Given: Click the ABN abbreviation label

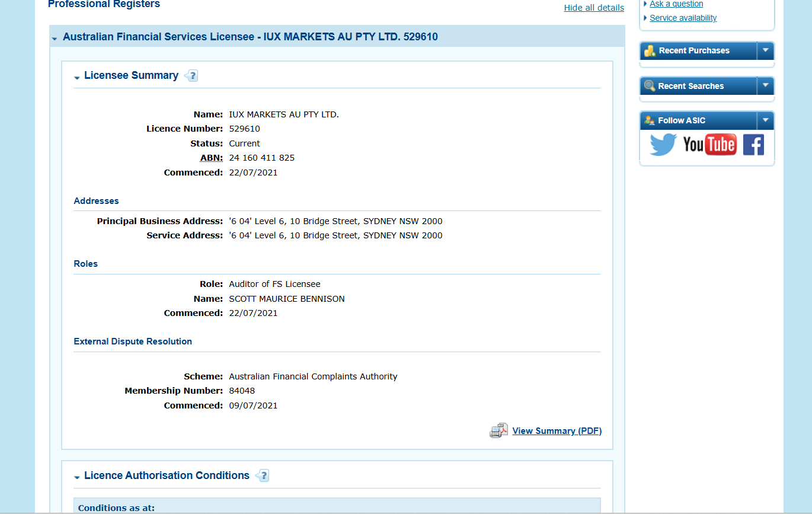Looking at the screenshot, I should (x=212, y=158).
